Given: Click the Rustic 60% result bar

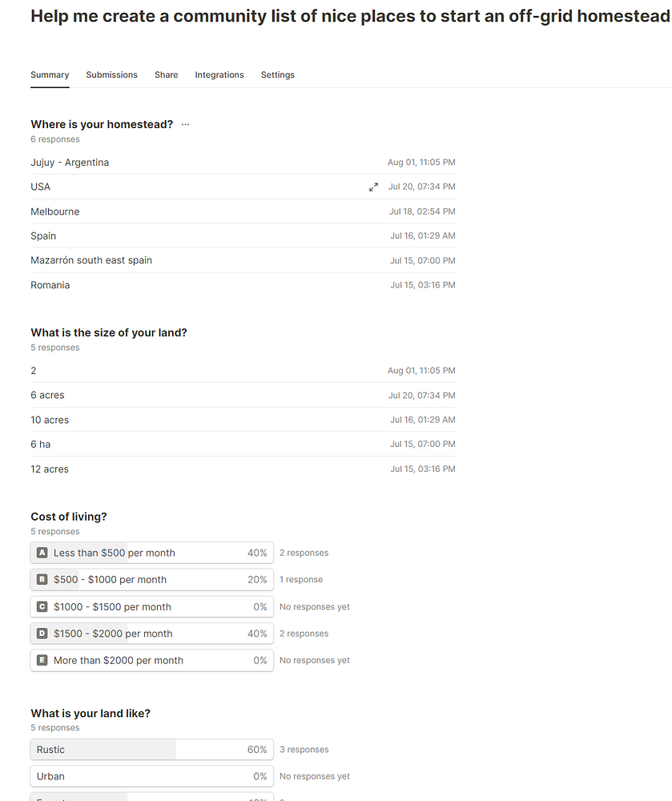Looking at the screenshot, I should tap(151, 750).
